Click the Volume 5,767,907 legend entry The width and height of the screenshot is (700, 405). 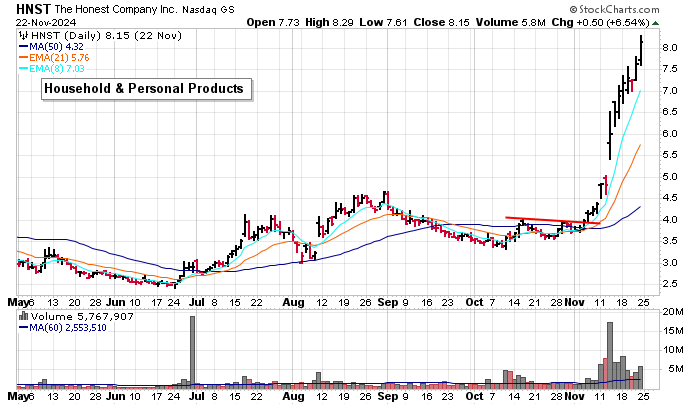point(76,317)
